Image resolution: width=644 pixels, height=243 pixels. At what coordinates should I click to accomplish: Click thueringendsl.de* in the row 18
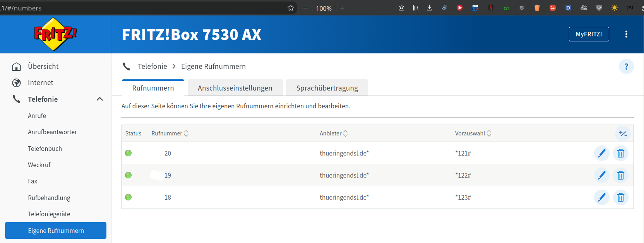pos(344,197)
